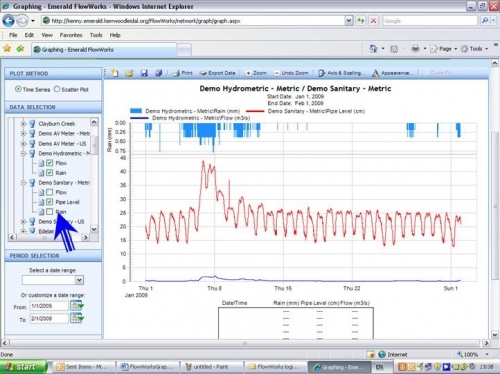Screen dimensions: 500x374
Task: Switch to FlowWorks logi... taskbar folder
Action: 274,367
